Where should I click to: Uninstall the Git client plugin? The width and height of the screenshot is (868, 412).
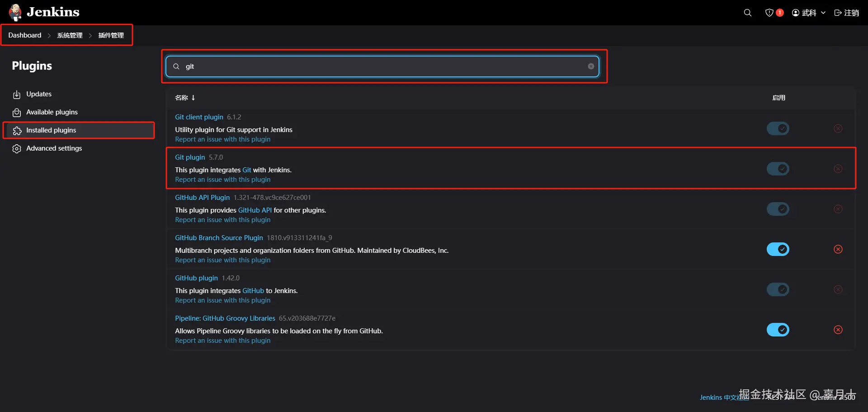tap(838, 128)
